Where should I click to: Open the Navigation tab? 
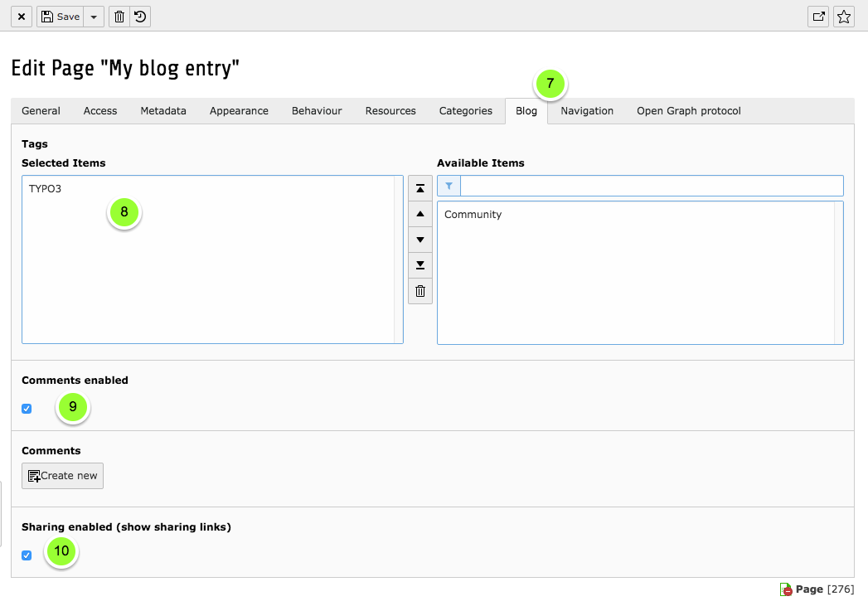pyautogui.click(x=587, y=111)
